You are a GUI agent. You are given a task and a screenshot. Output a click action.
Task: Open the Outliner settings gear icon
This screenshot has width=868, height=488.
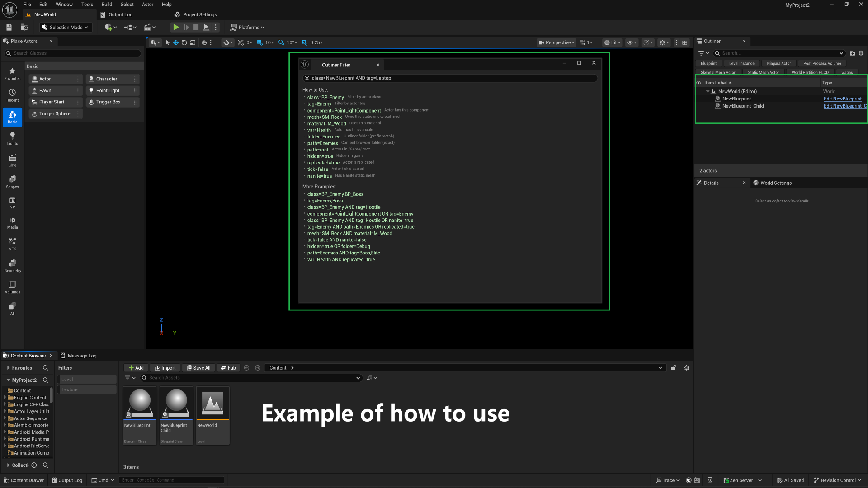point(861,53)
